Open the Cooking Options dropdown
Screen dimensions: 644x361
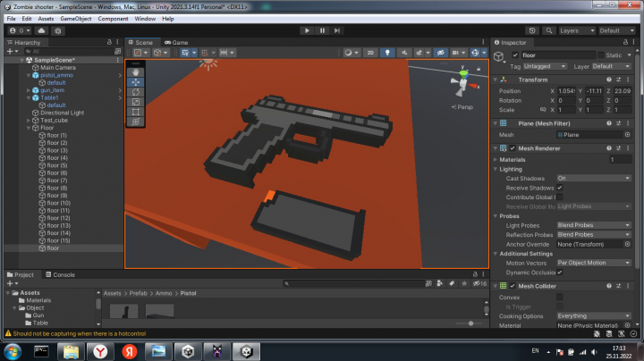pyautogui.click(x=594, y=316)
